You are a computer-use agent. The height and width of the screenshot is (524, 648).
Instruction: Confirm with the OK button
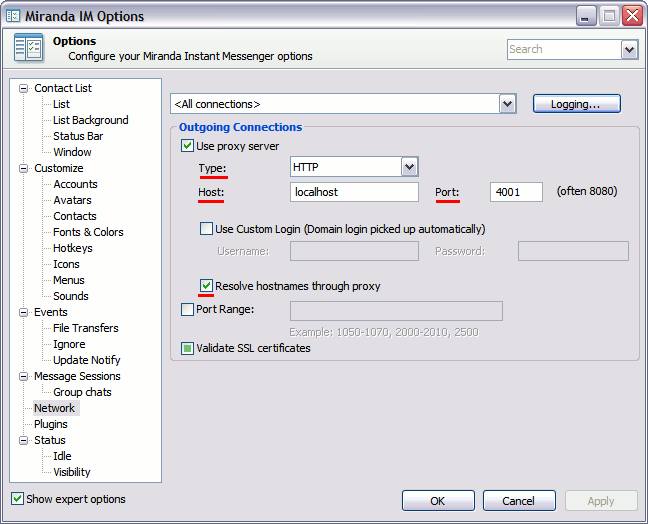(x=438, y=501)
